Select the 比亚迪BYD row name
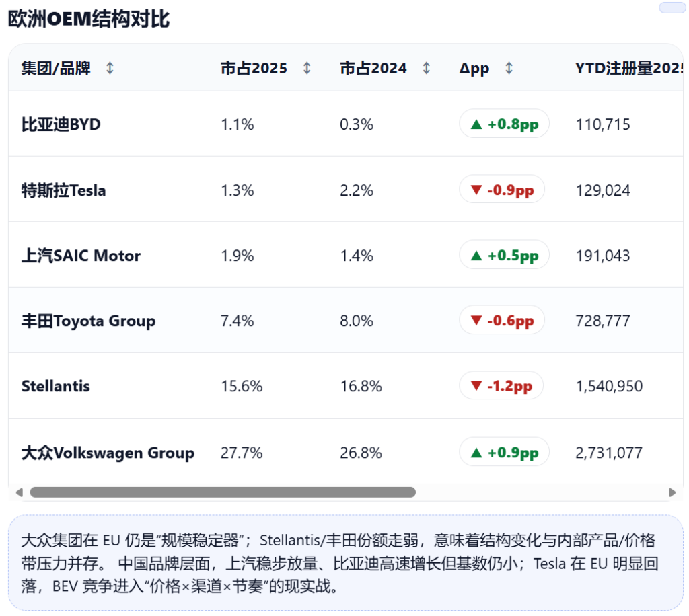The width and height of the screenshot is (689, 616). 61,124
